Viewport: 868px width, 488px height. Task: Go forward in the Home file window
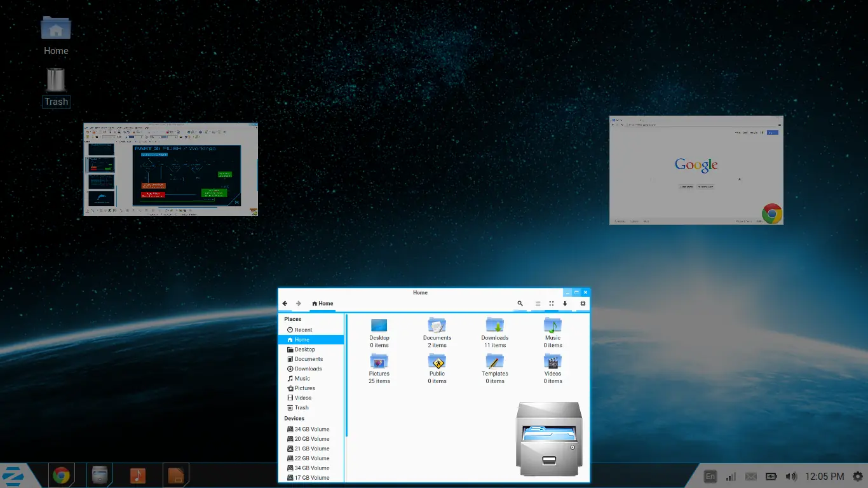point(299,304)
